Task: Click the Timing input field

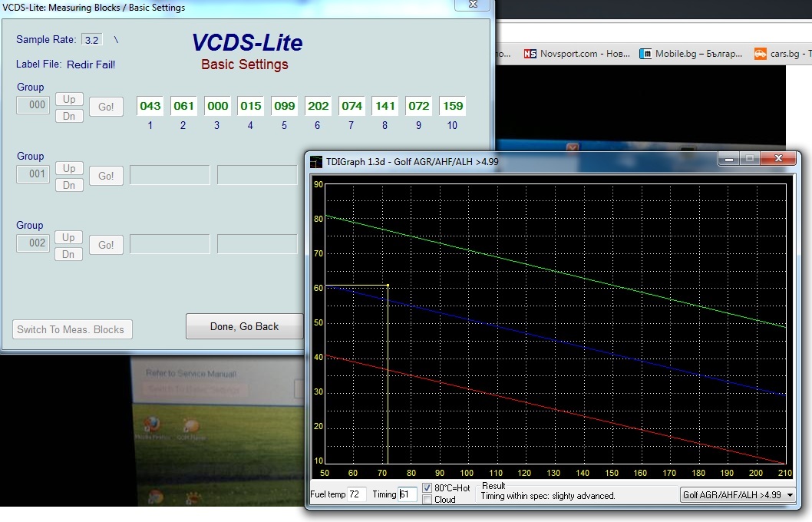Action: click(x=408, y=494)
